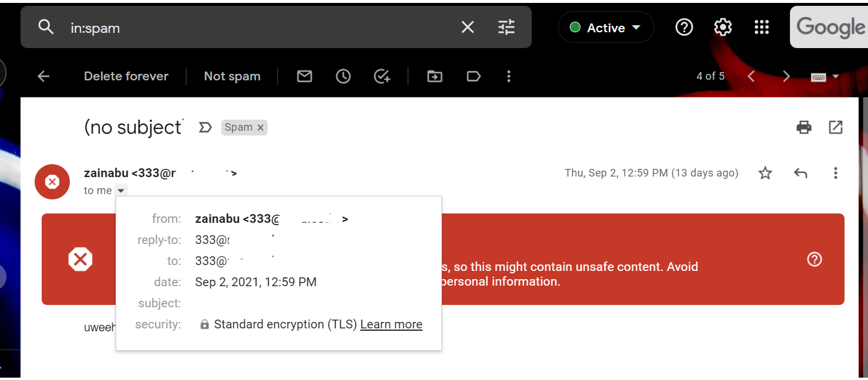Print the email using printer icon
868x380 pixels.
tap(803, 127)
